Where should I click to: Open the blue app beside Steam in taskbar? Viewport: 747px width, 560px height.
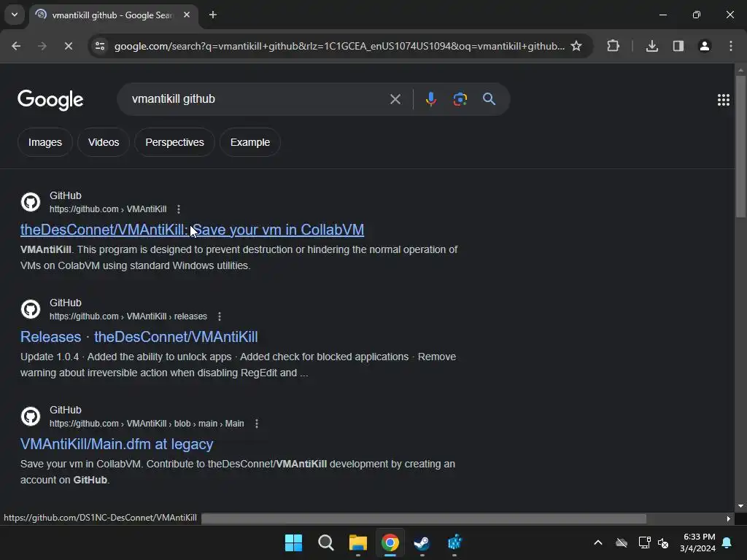[454, 542]
